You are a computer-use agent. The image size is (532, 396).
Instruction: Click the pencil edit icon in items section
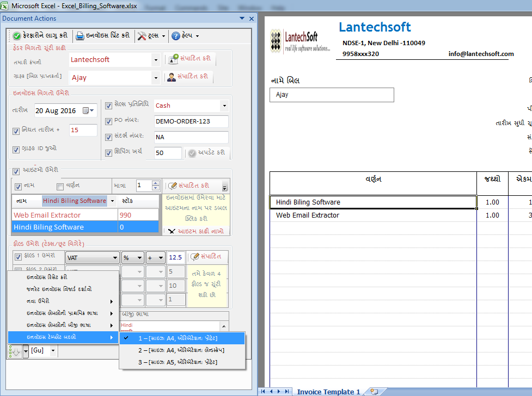coord(173,185)
